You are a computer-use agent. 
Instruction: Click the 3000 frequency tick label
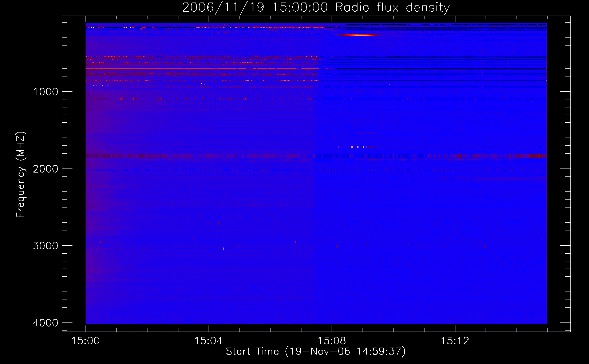(x=46, y=246)
